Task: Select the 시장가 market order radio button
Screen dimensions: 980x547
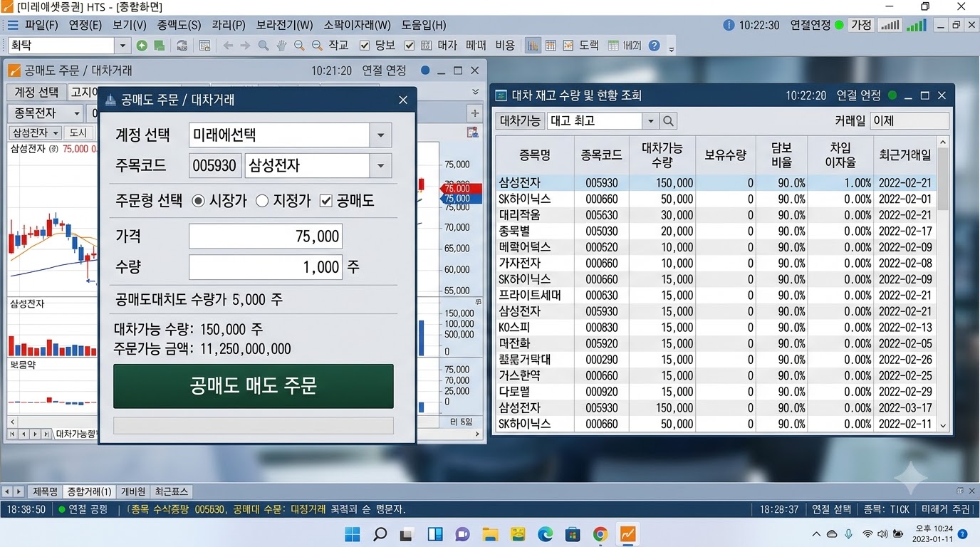Action: pos(199,201)
